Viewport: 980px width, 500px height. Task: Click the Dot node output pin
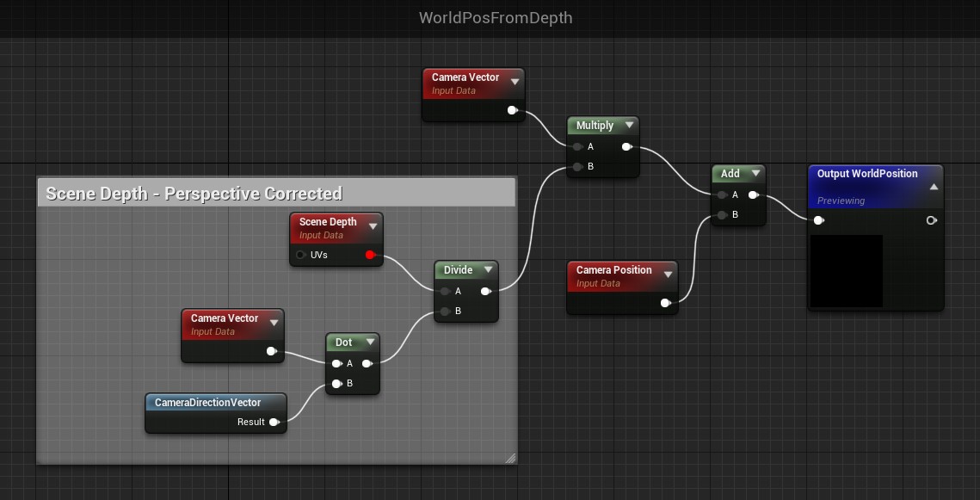click(x=367, y=363)
